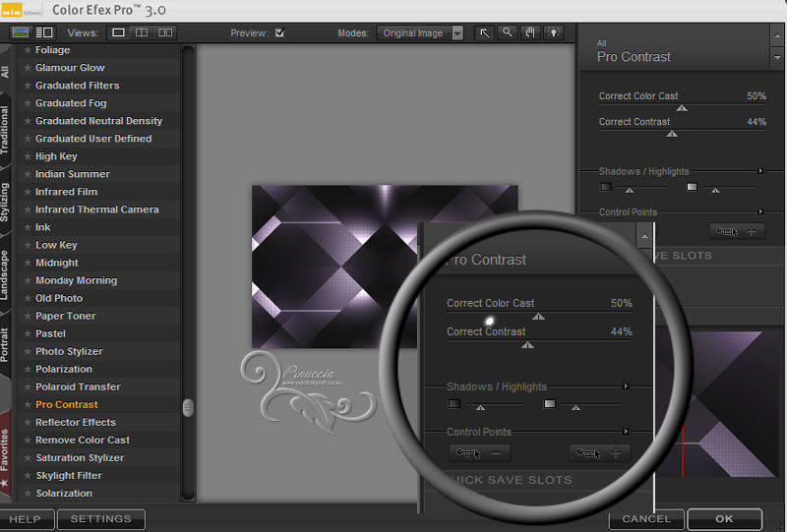
Task: Toggle favorite star for Midnight
Action: [28, 263]
